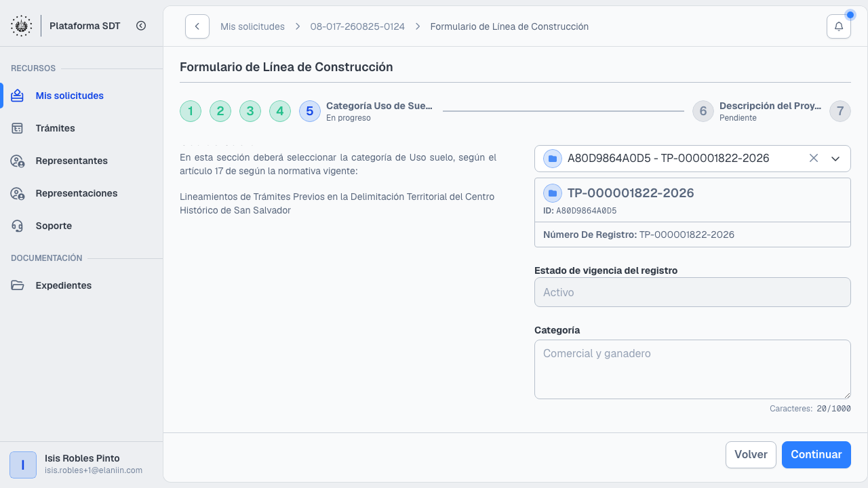868x488 pixels.
Task: Click Caracteres 20/1000 counter
Action: coord(810,409)
